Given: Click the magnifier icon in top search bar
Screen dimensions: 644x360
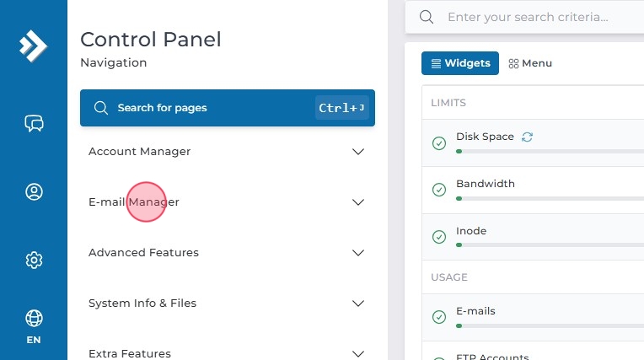Looking at the screenshot, I should pyautogui.click(x=427, y=17).
